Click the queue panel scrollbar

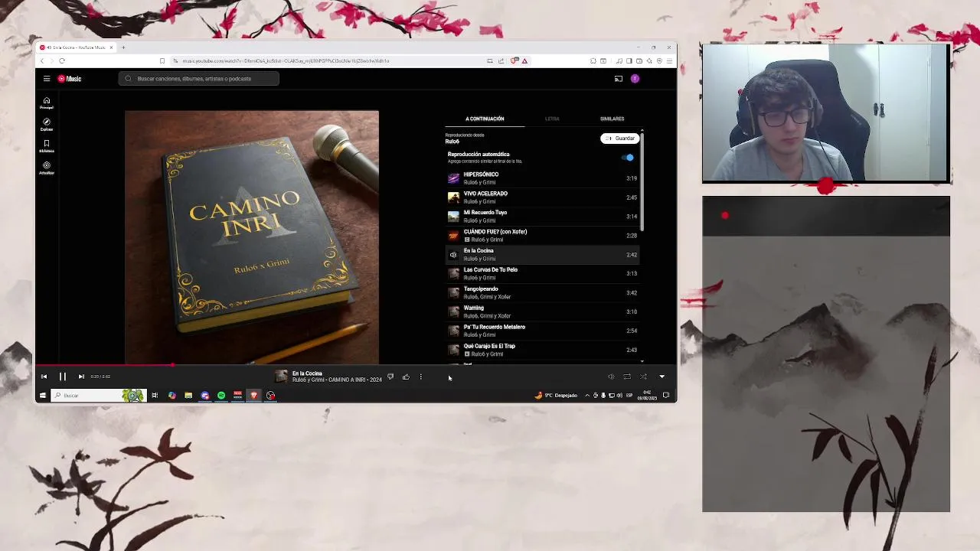642,181
